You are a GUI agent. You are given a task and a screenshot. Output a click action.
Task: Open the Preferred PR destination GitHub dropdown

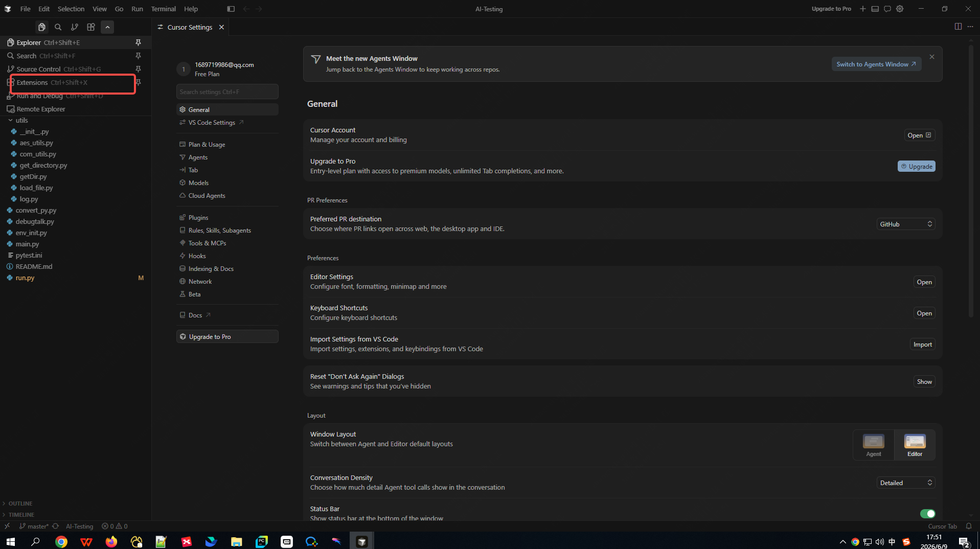[906, 224]
